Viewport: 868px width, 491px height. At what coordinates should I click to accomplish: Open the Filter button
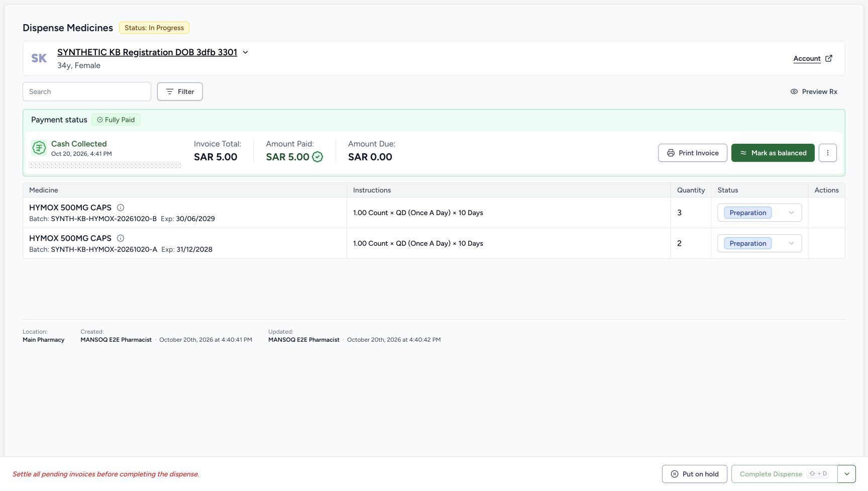pos(180,91)
